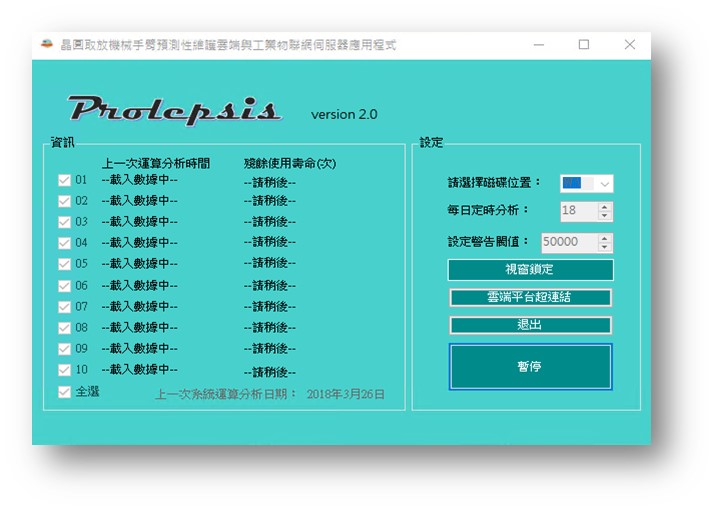Decrease the 設定警告閥值 value with down arrow
The width and height of the screenshot is (716, 510).
(605, 247)
